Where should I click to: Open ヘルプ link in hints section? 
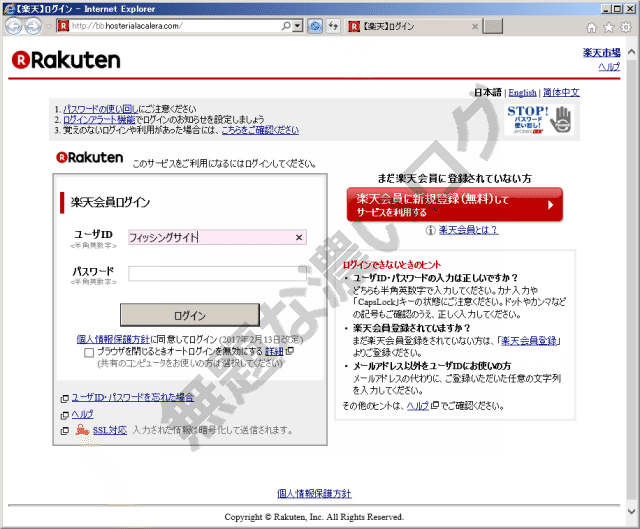coord(418,406)
